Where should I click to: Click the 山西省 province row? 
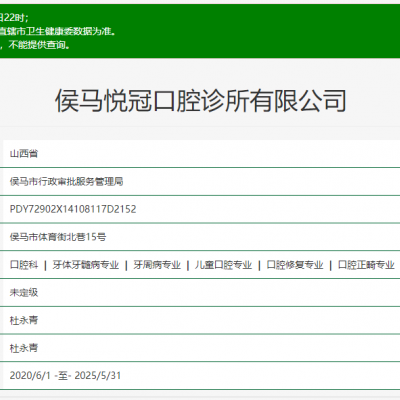(201, 154)
